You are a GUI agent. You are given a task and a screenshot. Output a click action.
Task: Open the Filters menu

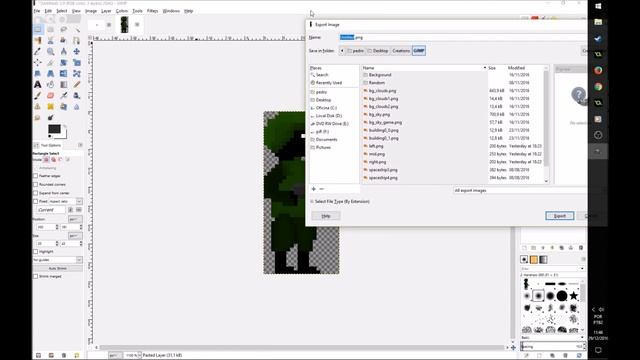coord(152,11)
